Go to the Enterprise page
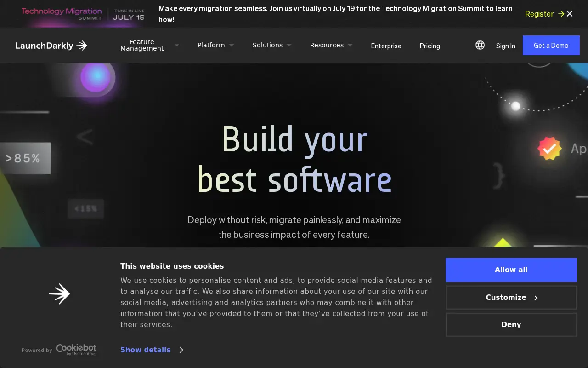The width and height of the screenshot is (588, 368). pyautogui.click(x=386, y=46)
